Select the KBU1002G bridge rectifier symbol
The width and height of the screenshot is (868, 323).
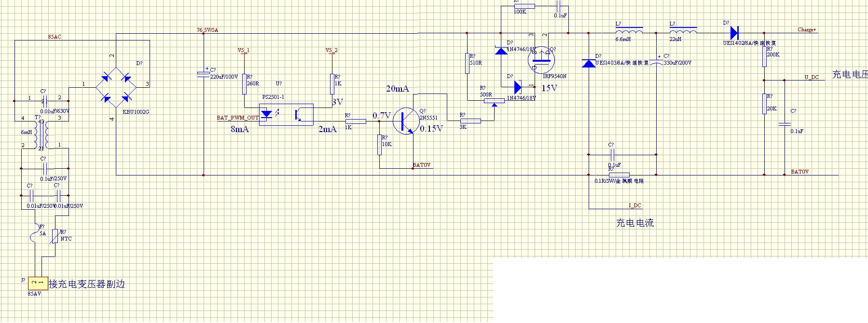pos(116,87)
